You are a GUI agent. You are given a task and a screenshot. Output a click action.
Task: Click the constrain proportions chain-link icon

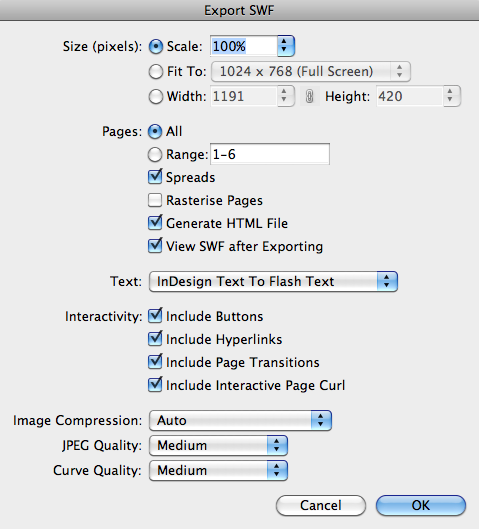(x=309, y=96)
